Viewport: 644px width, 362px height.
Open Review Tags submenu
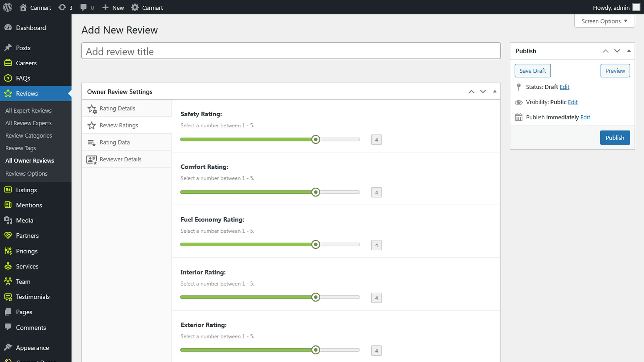(20, 148)
